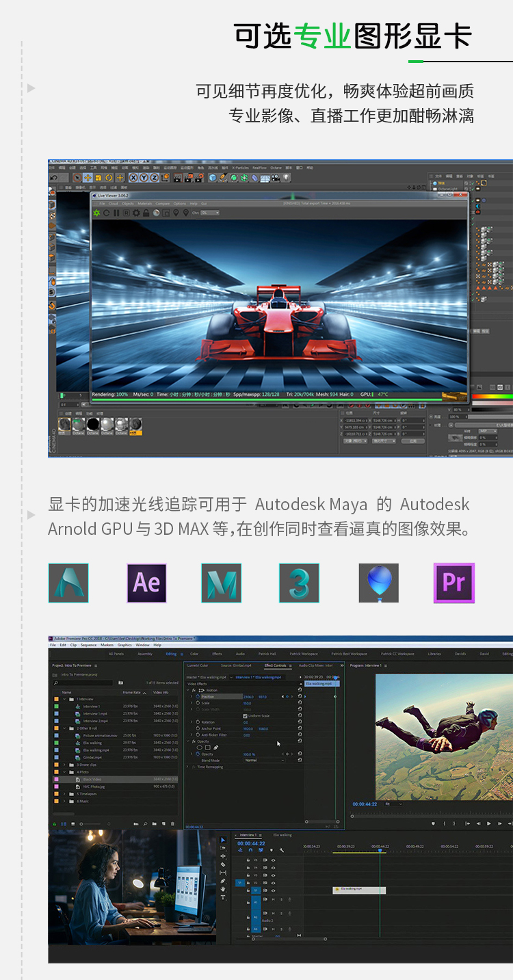Select the Type tool in Premiere toolbar
The width and height of the screenshot is (513, 980).
pyautogui.click(x=223, y=897)
